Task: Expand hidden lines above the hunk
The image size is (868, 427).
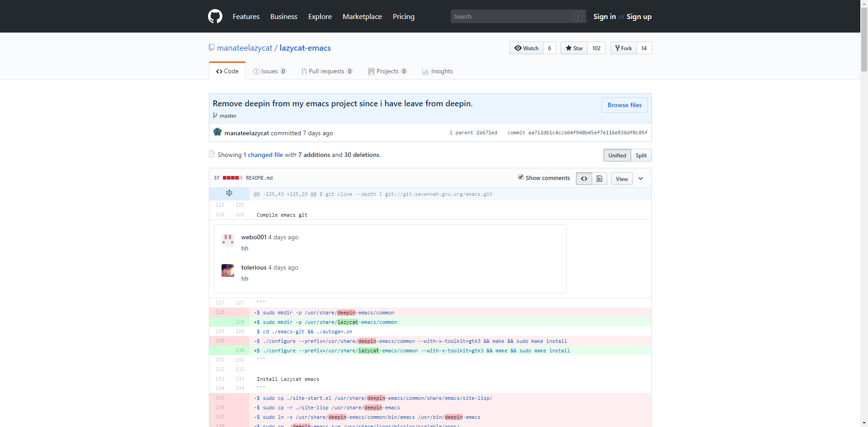Action: (229, 194)
